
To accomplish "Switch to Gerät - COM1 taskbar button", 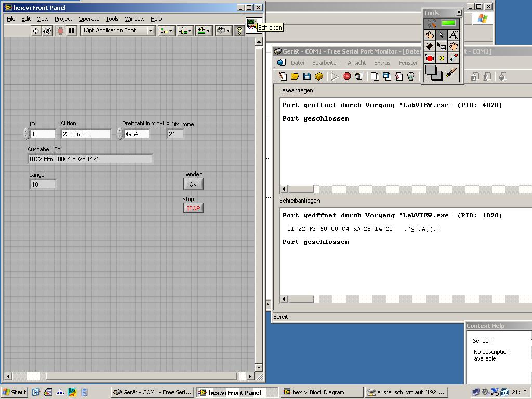I will tap(153, 392).
